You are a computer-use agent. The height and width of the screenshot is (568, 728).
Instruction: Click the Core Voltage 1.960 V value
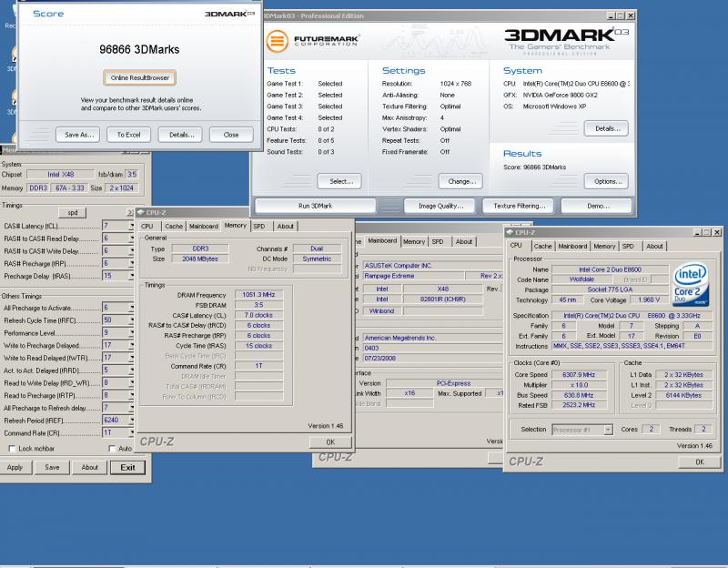tap(649, 300)
